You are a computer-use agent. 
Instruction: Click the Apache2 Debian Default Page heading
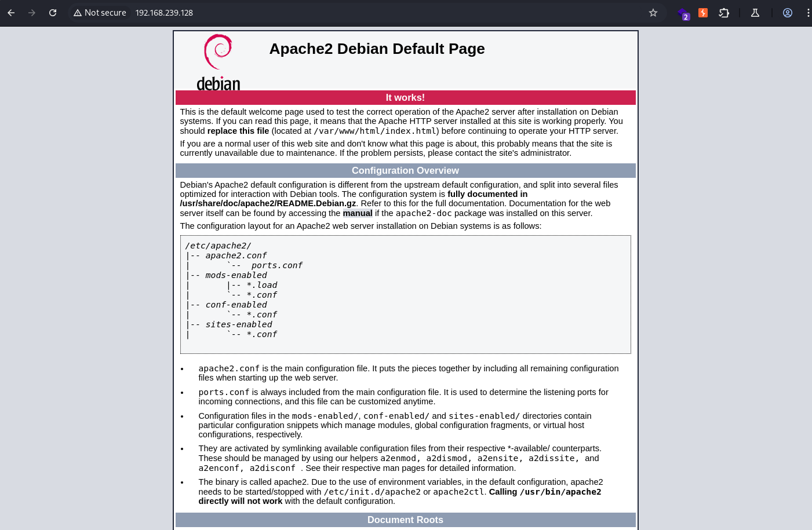click(x=377, y=49)
